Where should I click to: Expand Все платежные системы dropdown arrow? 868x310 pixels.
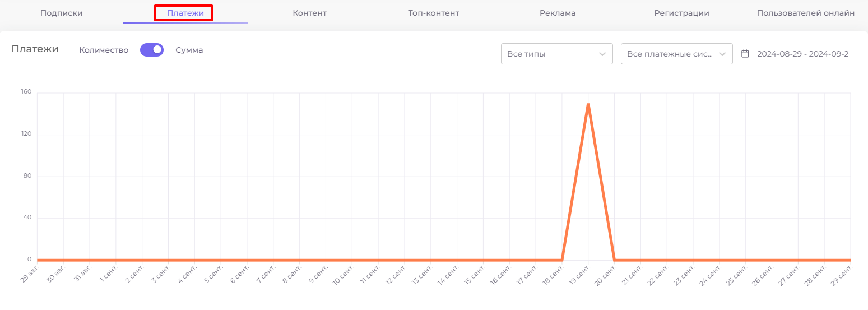(722, 54)
